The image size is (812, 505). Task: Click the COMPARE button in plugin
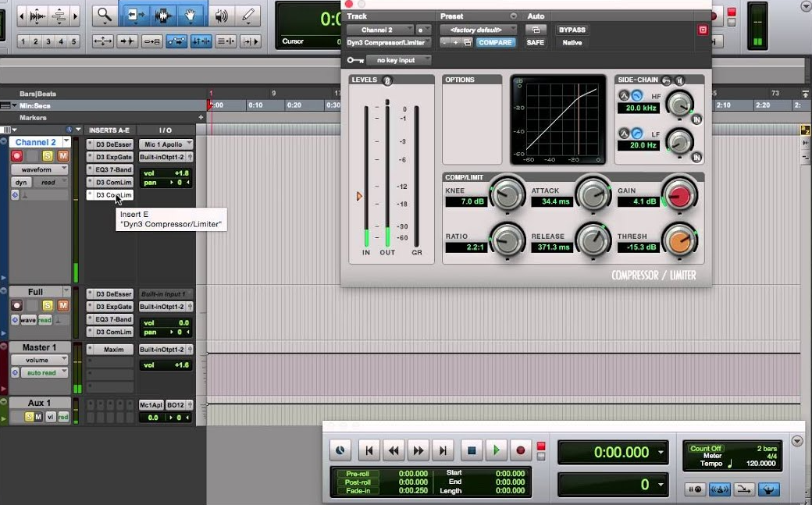495,42
